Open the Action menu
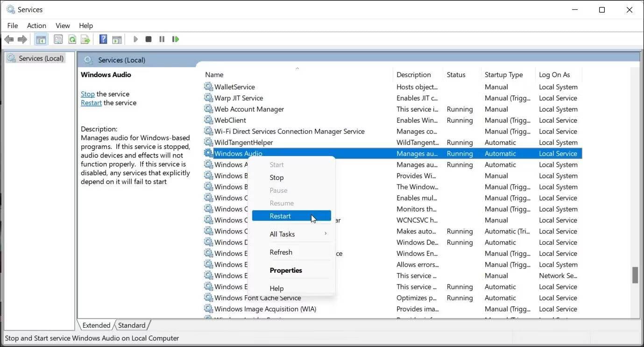644x347 pixels. tap(36, 26)
